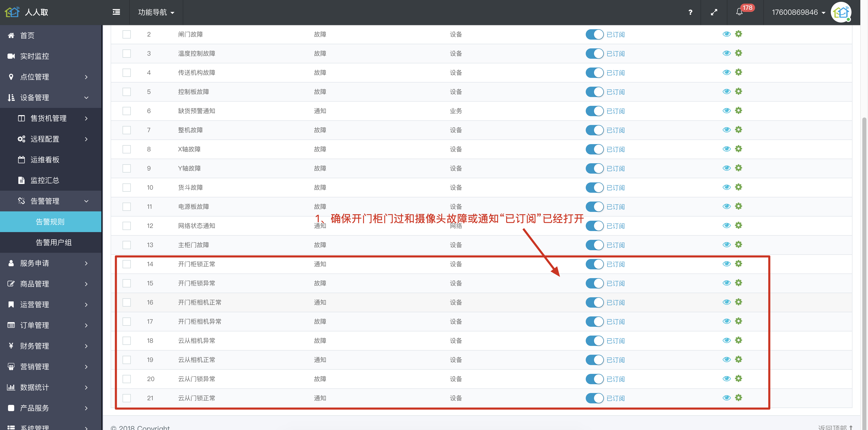Open 运营管理 in the sidebar
This screenshot has width=868, height=430.
coord(51,305)
